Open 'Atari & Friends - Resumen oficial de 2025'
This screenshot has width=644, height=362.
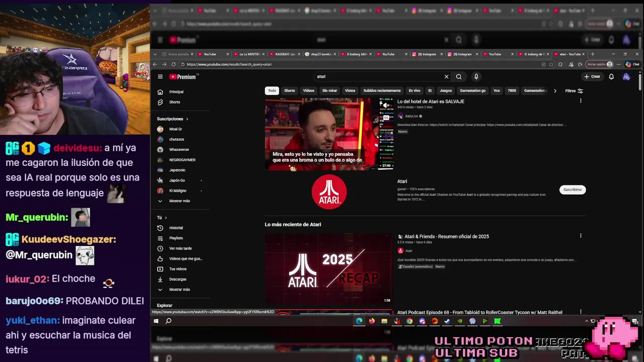447,236
